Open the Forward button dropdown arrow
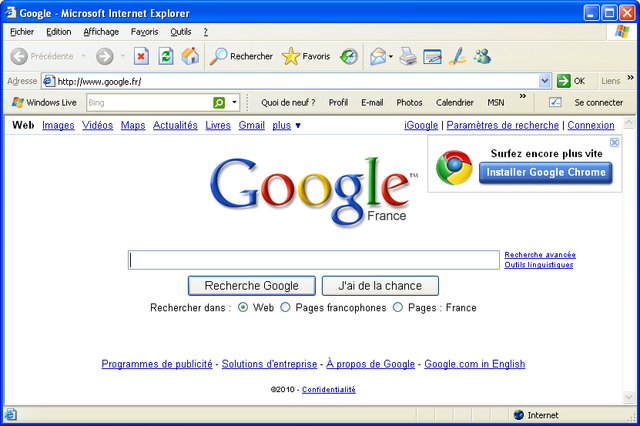The height and width of the screenshot is (426, 640). [x=122, y=56]
